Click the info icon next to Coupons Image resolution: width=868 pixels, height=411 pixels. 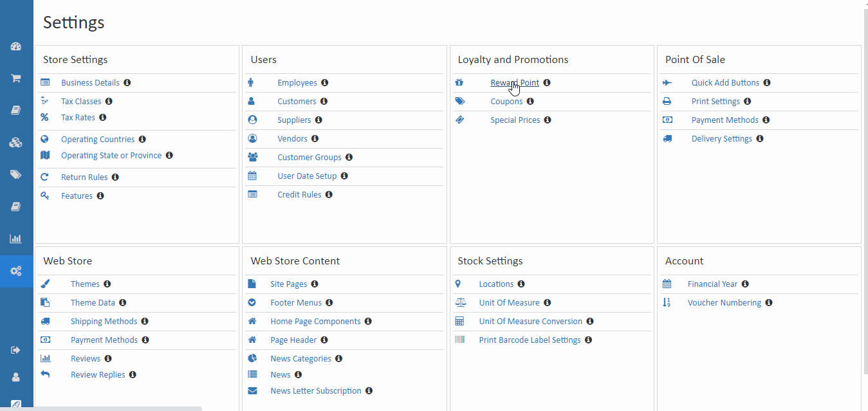(530, 102)
